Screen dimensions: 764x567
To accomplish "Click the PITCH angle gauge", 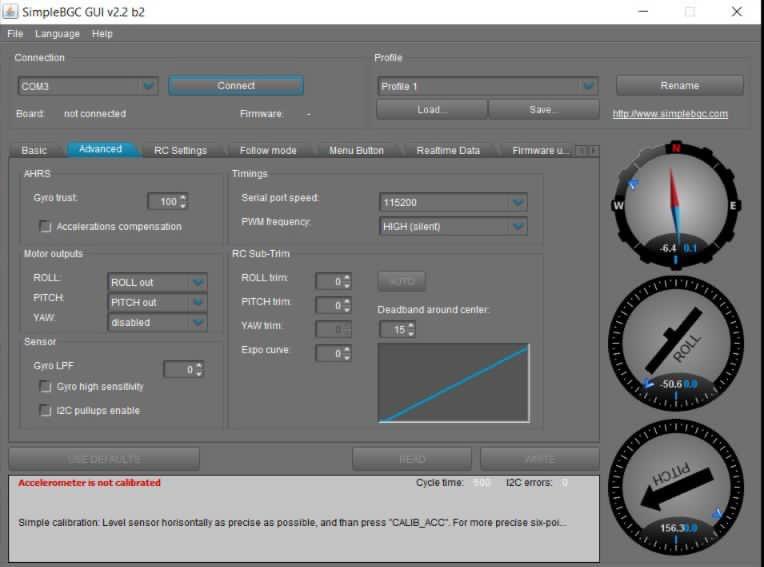I will click(x=676, y=487).
